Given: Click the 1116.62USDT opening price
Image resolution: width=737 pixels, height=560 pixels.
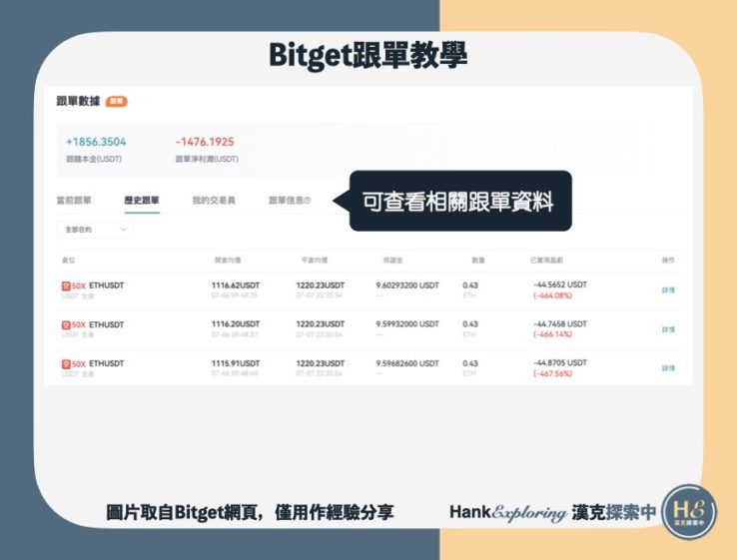Looking at the screenshot, I should click(x=236, y=285).
